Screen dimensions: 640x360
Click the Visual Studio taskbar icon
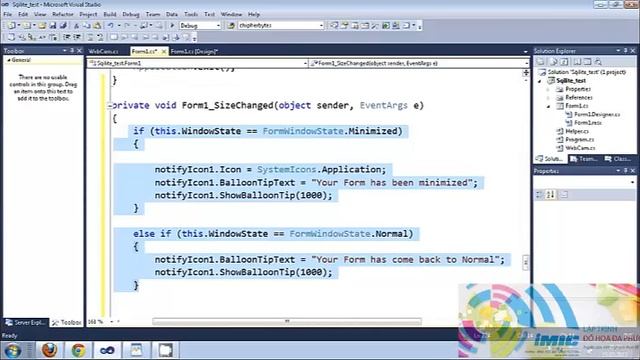107,350
